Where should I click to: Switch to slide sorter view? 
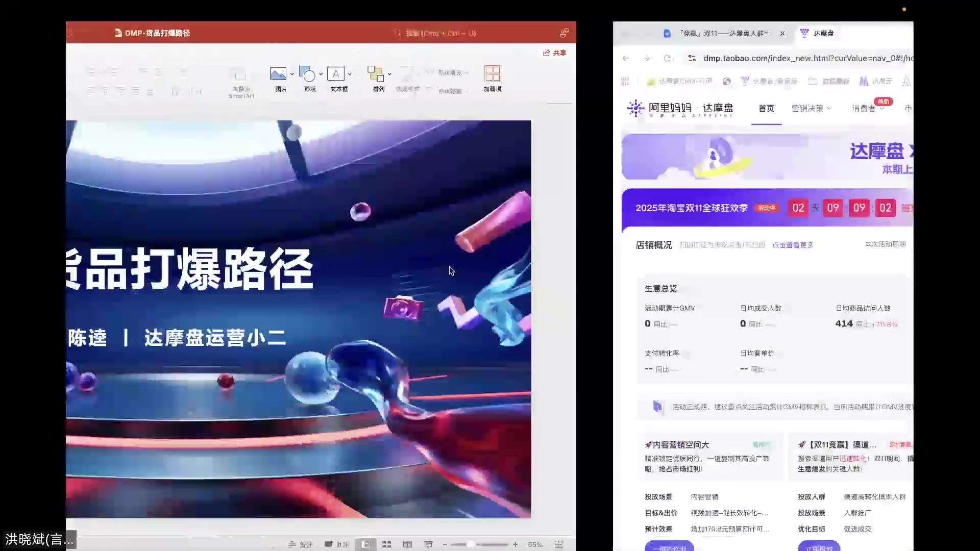(386, 544)
